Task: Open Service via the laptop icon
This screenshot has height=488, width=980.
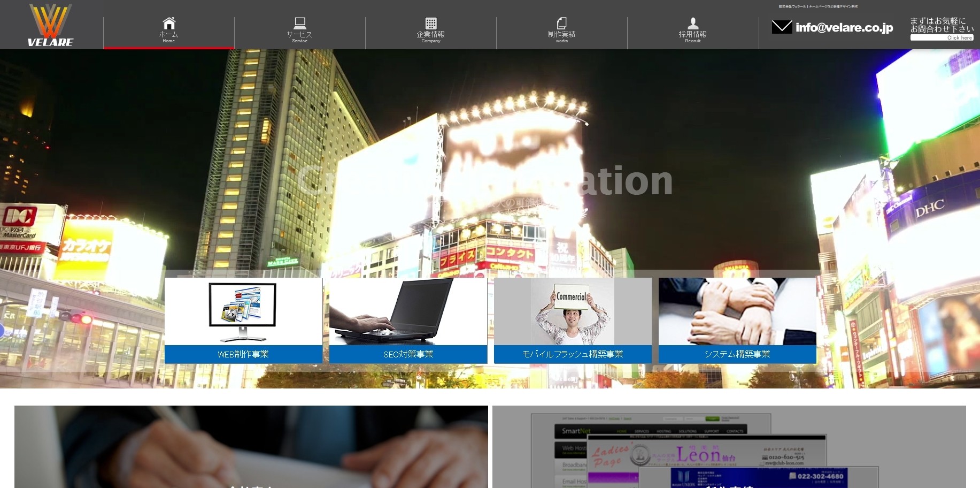Action: (x=300, y=23)
